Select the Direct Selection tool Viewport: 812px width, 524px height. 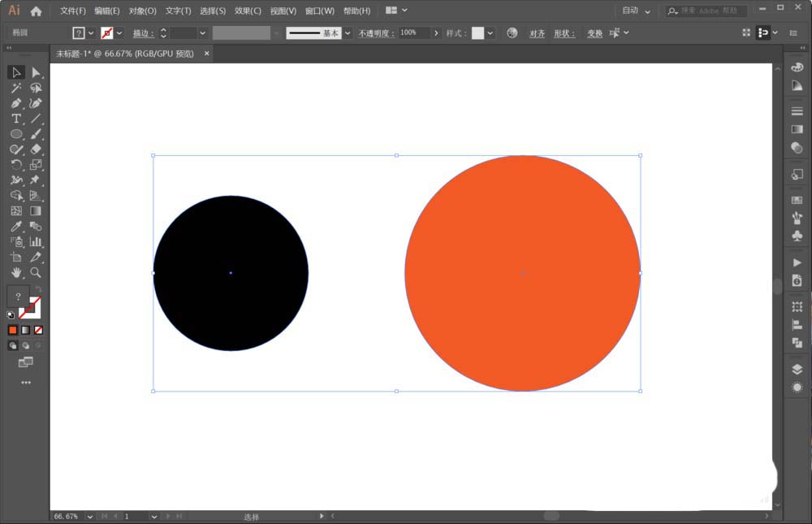[36, 72]
